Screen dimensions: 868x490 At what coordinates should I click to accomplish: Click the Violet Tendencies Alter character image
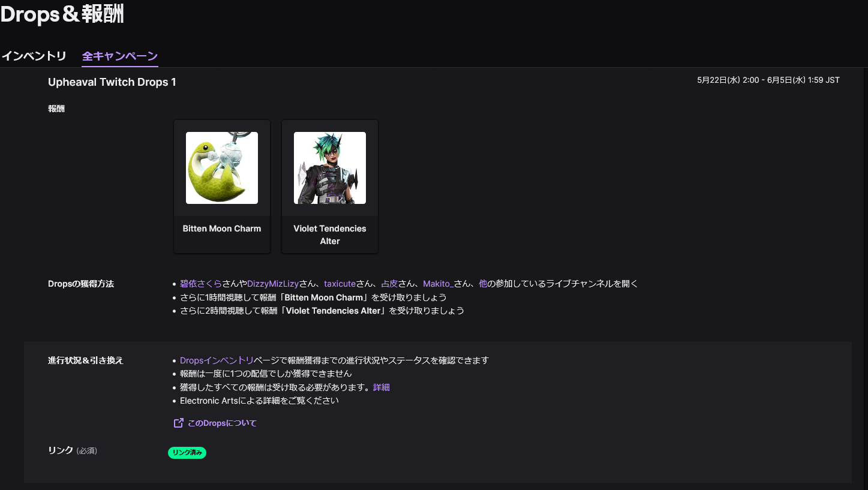tap(330, 168)
